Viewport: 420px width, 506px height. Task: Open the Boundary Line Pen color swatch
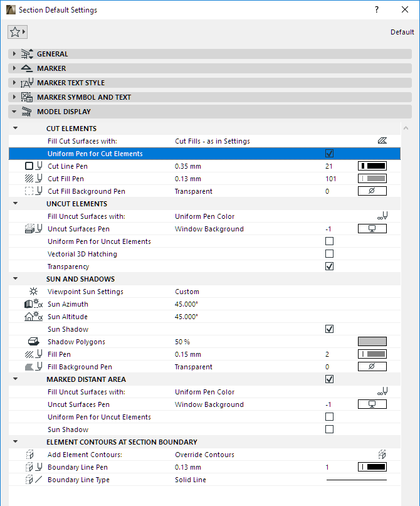click(x=372, y=467)
